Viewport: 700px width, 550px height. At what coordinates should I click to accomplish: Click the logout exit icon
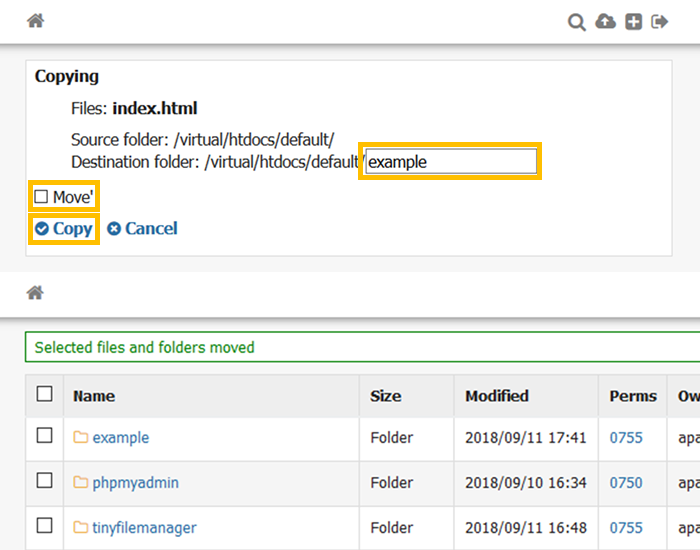(659, 22)
